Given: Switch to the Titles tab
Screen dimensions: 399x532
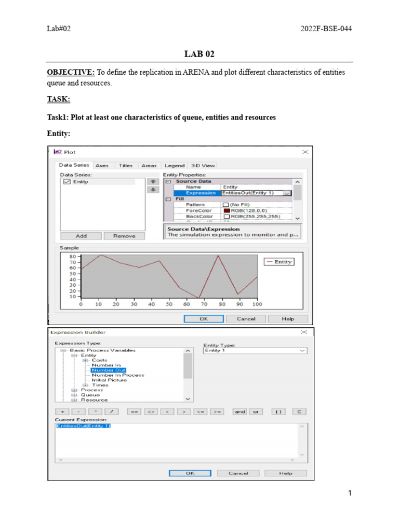Looking at the screenshot, I should coord(126,166).
